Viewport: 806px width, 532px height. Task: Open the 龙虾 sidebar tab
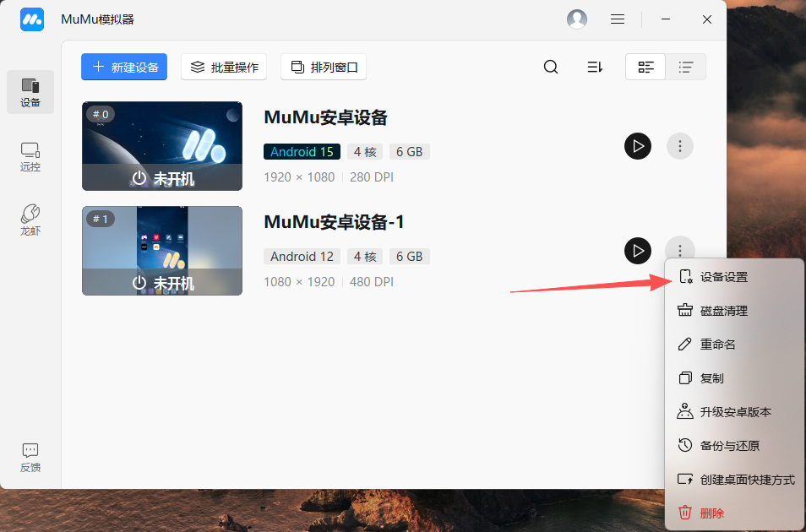30,220
